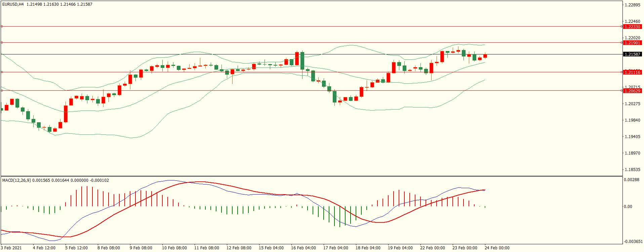Click the 0.00 level on MACD scale
Screen dimensions: 644x252
click(628, 207)
